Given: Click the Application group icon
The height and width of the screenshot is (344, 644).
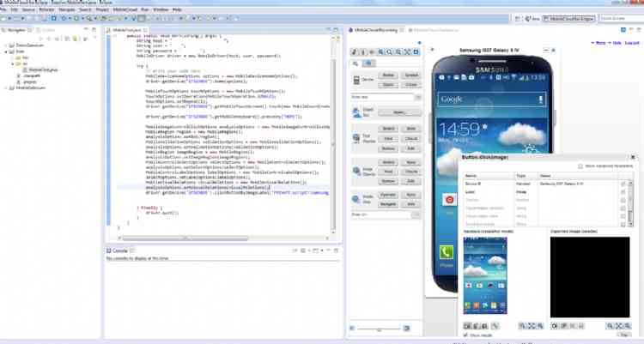Looking at the screenshot, I should (356, 112).
